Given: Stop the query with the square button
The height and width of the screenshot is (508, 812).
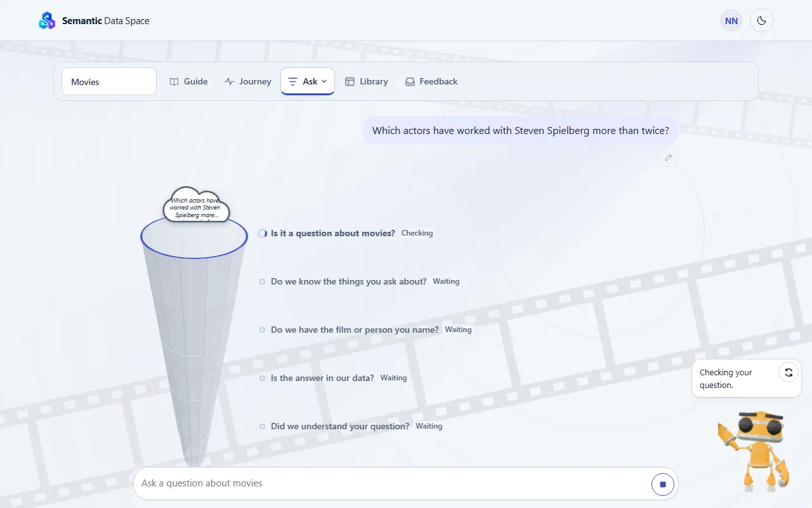Looking at the screenshot, I should pyautogui.click(x=663, y=485).
